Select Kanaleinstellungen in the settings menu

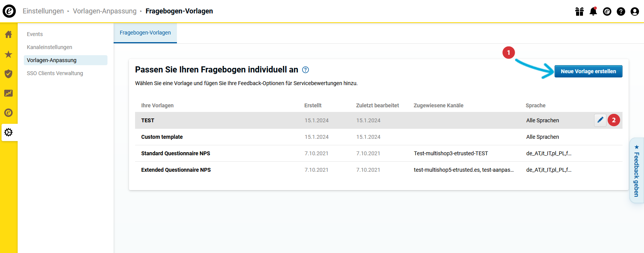point(50,47)
